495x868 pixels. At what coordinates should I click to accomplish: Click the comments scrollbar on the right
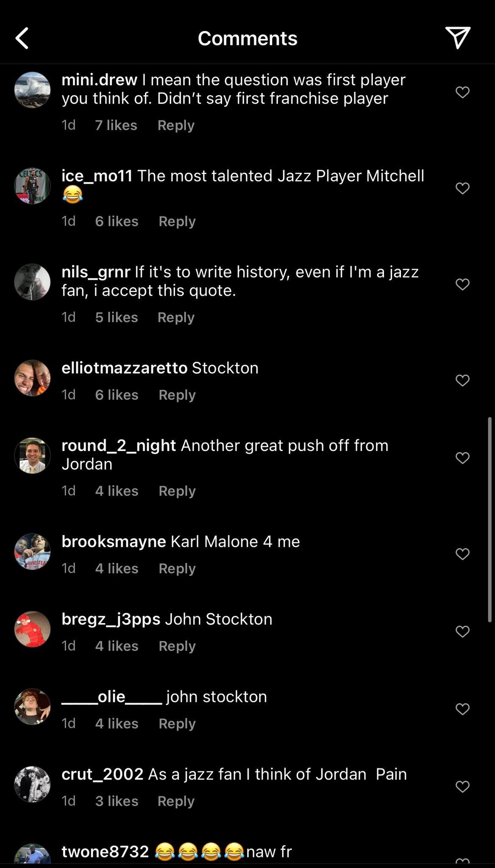coord(489,520)
